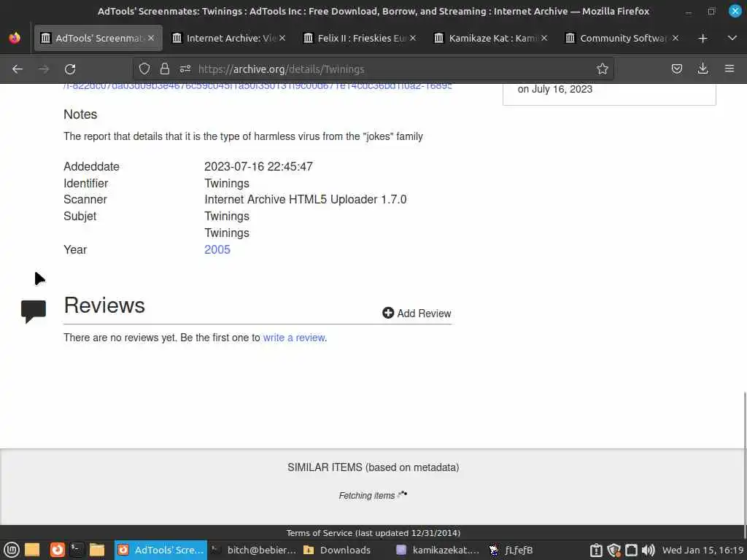Click show desktop folder icon in taskbar
The width and height of the screenshot is (747, 560).
pos(32,550)
